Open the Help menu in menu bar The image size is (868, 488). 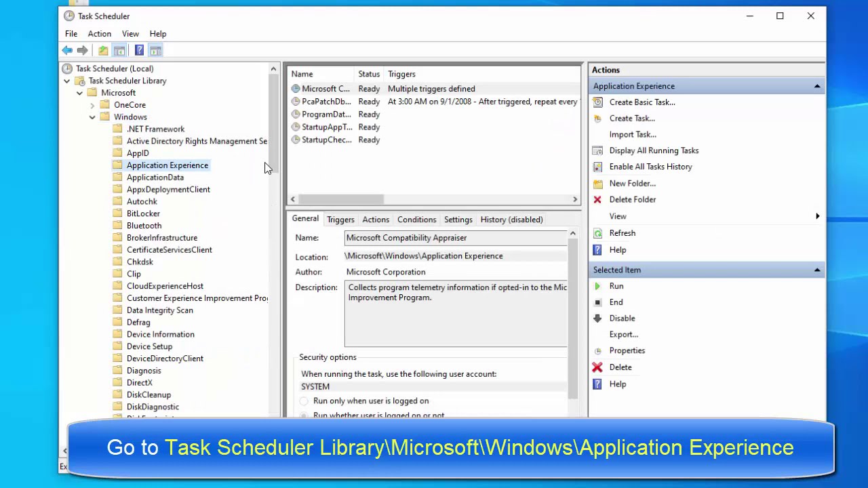158,34
